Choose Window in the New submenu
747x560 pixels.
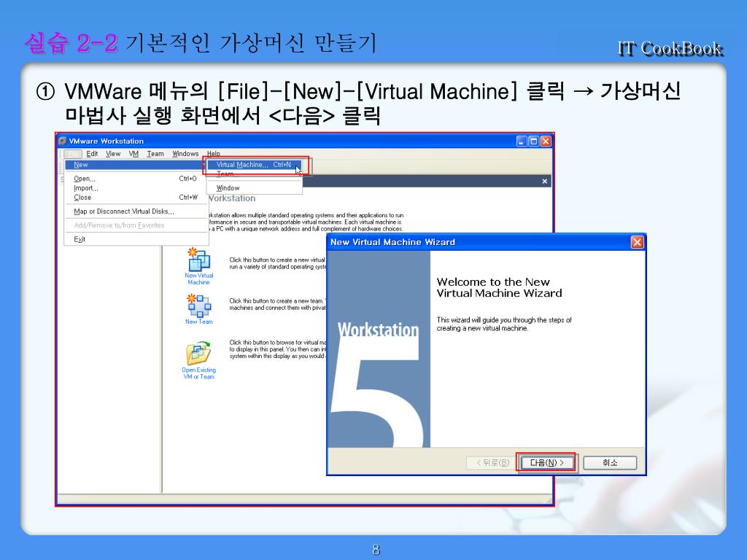(255, 188)
